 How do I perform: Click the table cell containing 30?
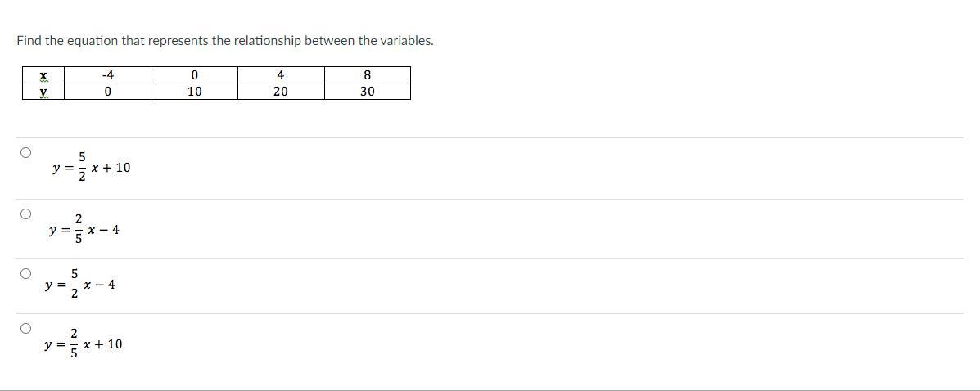pos(368,91)
